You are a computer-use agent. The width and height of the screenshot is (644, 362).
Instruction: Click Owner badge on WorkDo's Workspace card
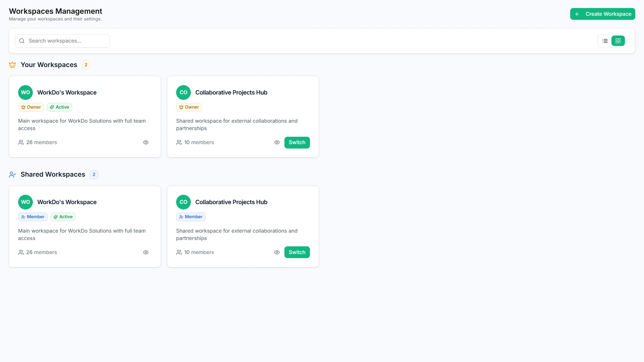31,107
